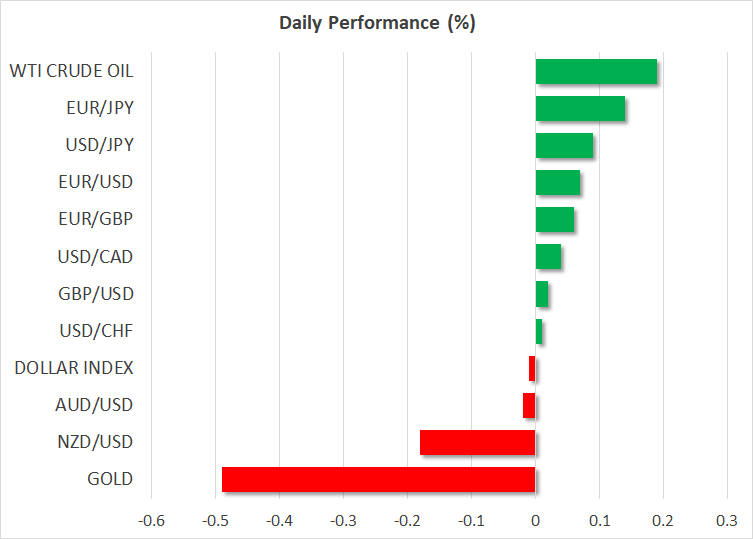Click the green EUR/JPY bar
This screenshot has height=539, width=753.
click(x=580, y=109)
